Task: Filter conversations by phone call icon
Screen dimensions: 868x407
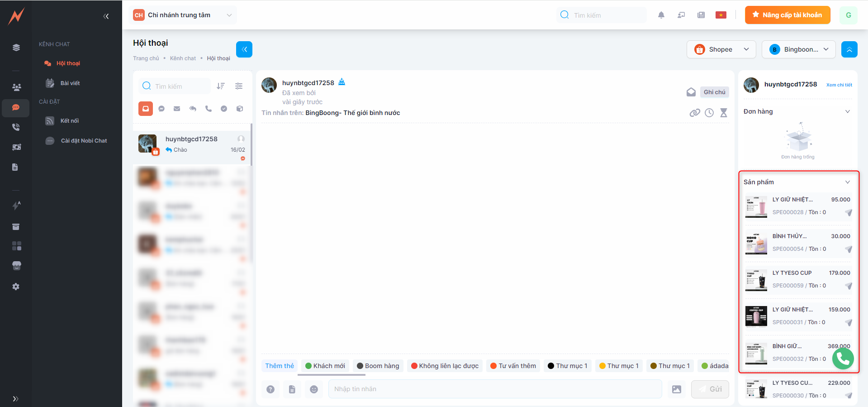Action: coord(208,109)
